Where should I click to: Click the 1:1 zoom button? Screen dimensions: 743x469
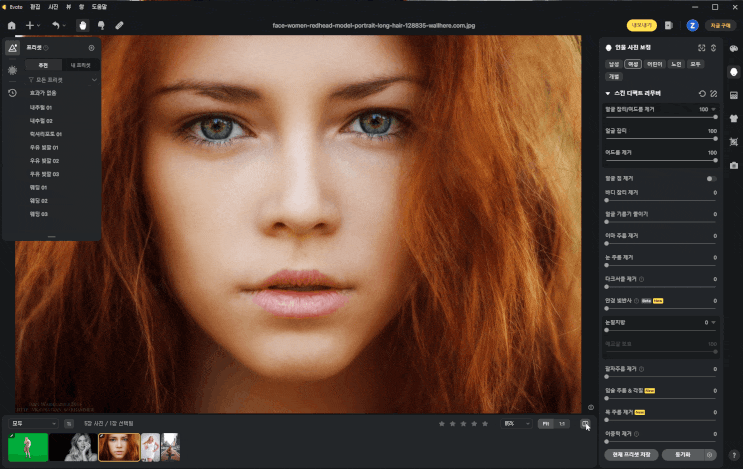coord(562,424)
